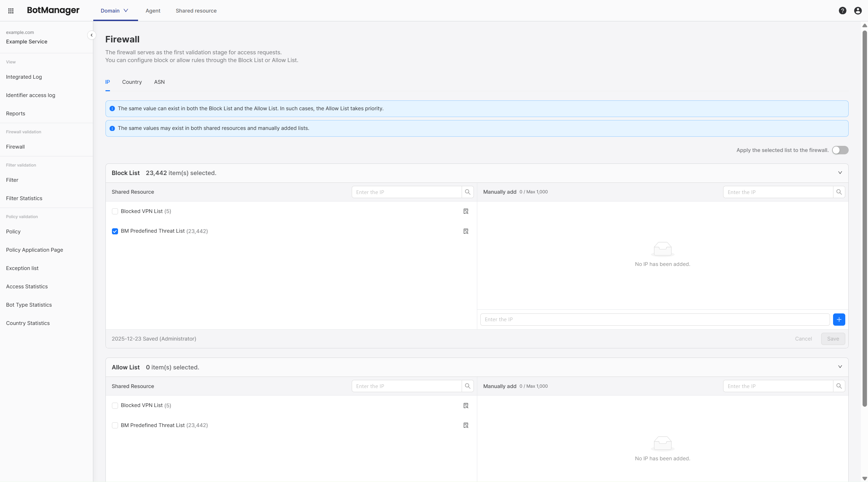Screen dimensions: 868x482
Task: Click search icon in Block List Shared Resource
Action: (x=467, y=192)
